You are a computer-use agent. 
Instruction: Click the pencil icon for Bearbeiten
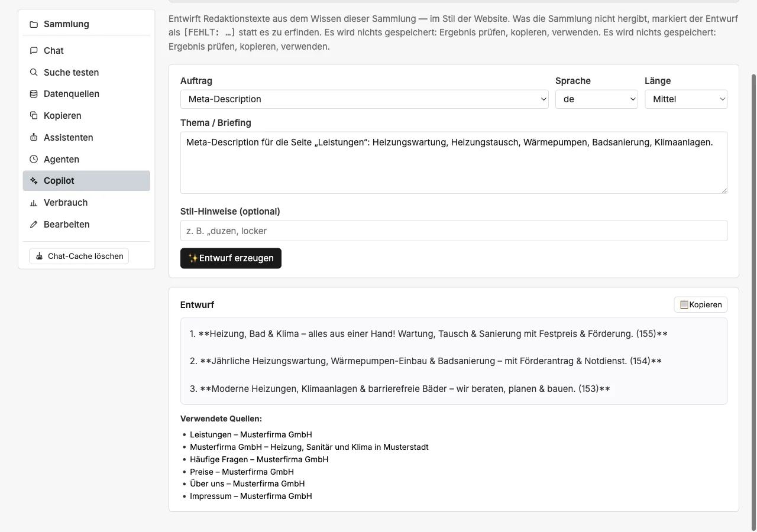point(34,225)
